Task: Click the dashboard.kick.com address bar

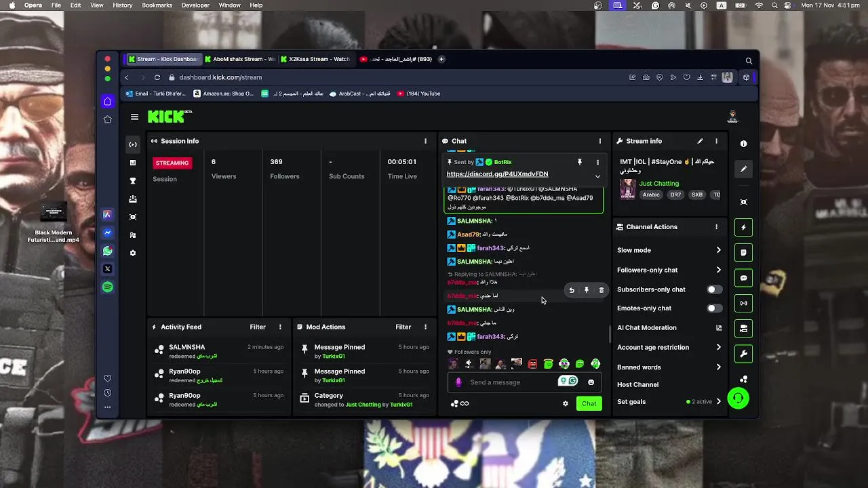Action: [220, 77]
